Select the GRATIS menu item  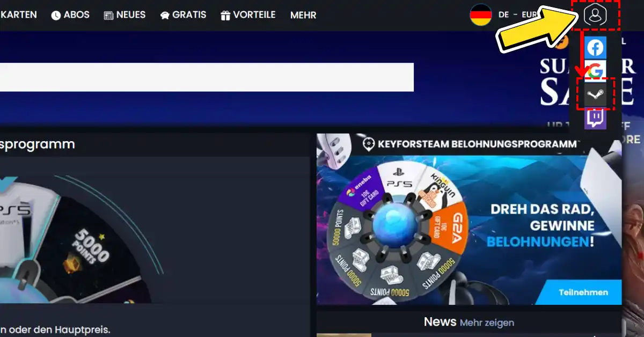[188, 15]
